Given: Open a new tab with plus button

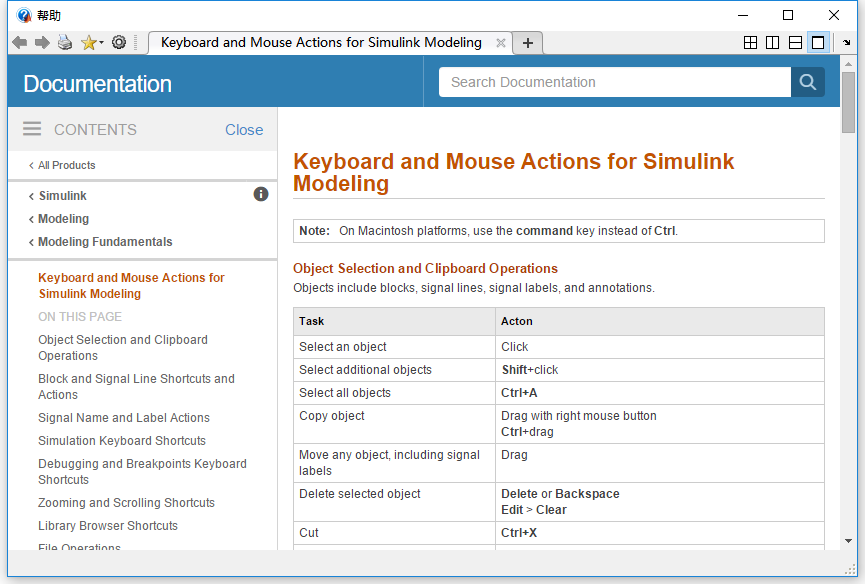Looking at the screenshot, I should click(x=528, y=43).
